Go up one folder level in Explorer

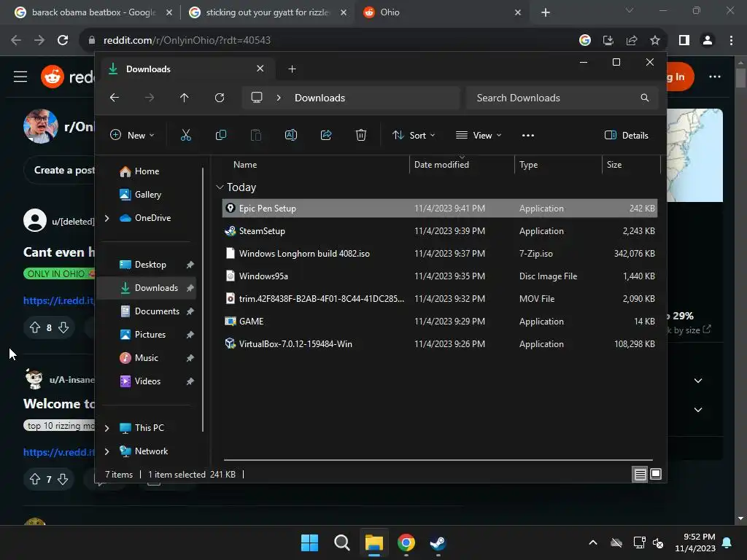185,98
